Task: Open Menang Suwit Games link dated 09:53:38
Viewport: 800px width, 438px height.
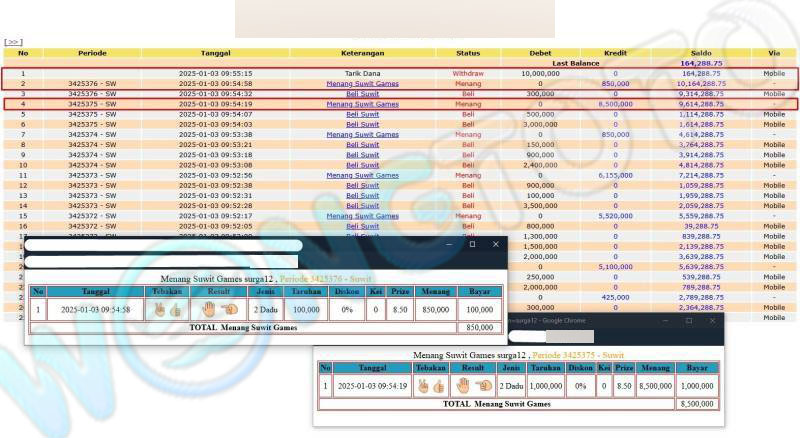Action: tap(362, 134)
